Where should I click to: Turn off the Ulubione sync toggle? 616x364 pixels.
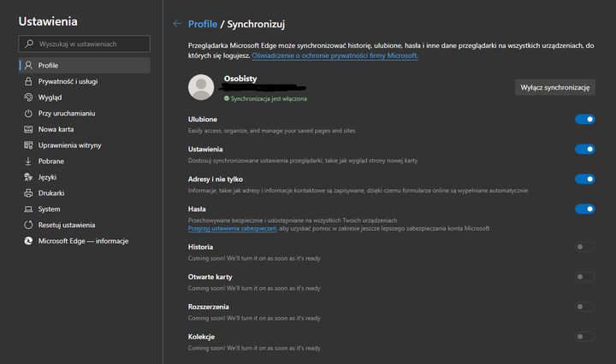[584, 120]
